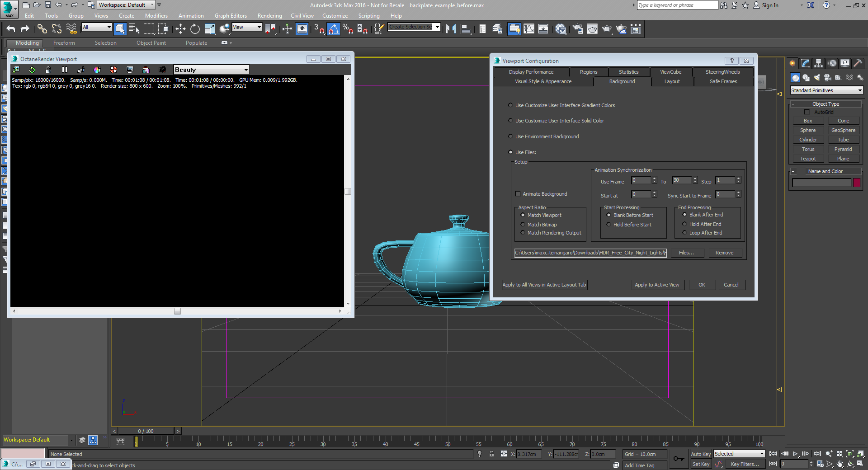Click the Mirror tool icon
868x470 pixels.
click(451, 29)
